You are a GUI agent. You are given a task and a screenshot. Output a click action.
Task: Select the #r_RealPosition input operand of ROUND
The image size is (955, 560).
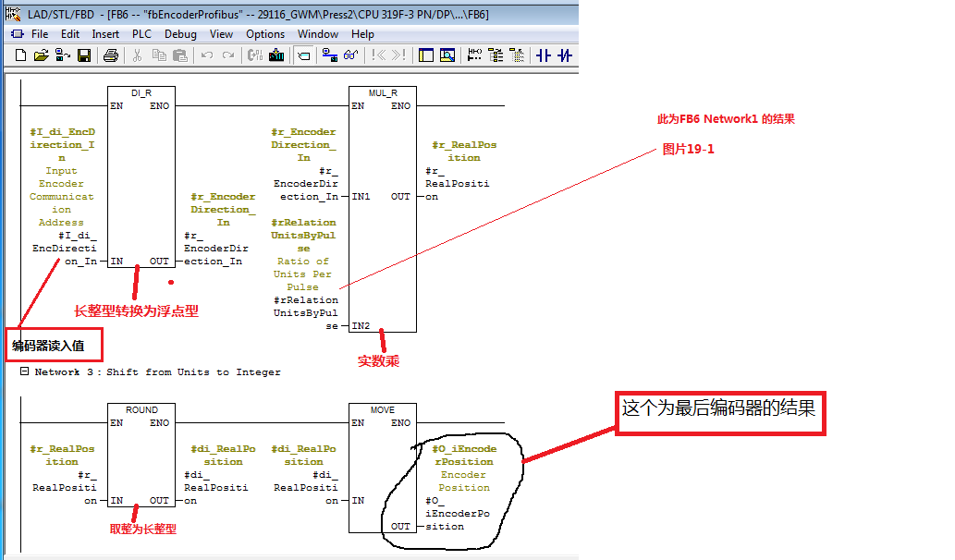(65, 488)
